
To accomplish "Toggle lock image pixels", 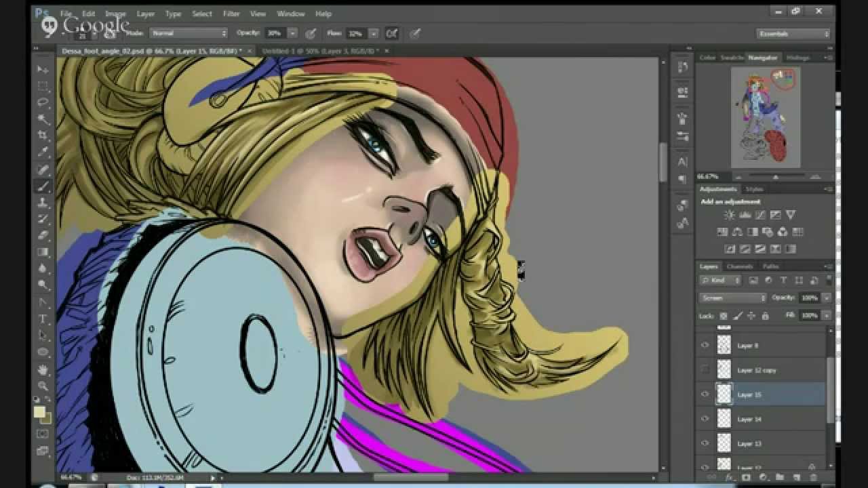I will pos(738,316).
